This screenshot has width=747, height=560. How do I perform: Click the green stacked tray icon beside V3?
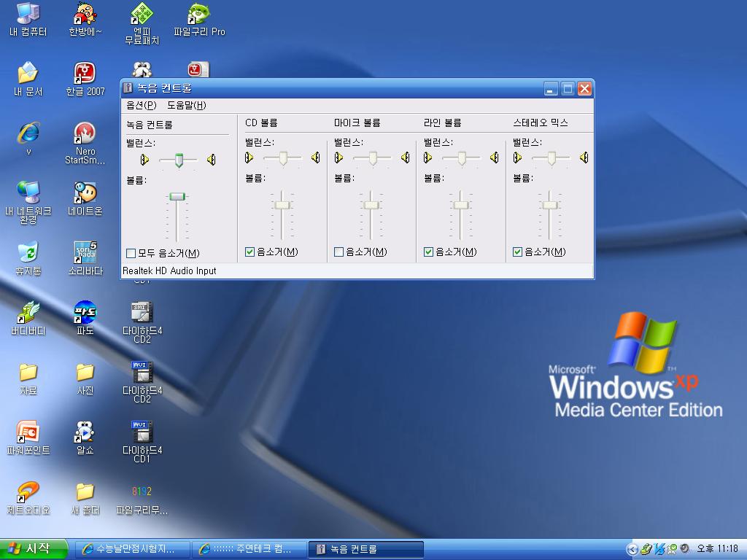tap(646, 549)
